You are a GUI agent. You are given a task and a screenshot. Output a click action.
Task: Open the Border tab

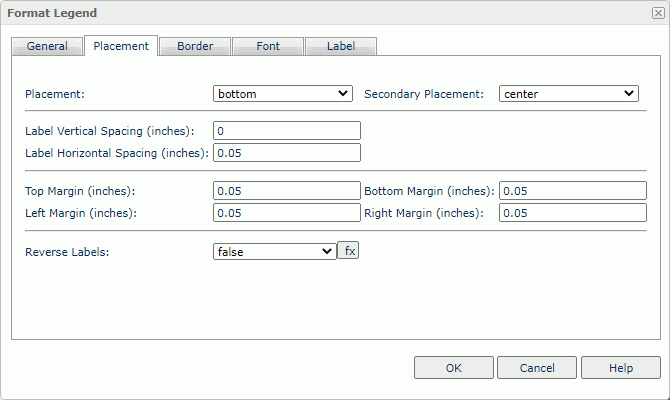(x=194, y=46)
